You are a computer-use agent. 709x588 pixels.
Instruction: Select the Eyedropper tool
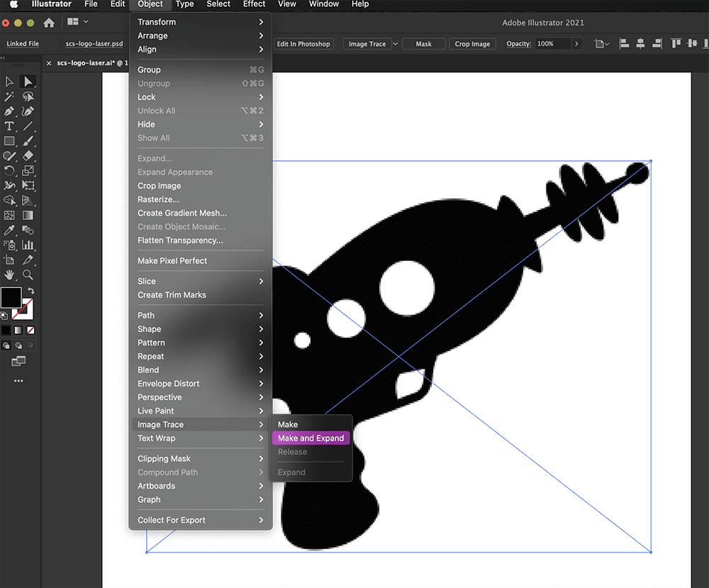[x=9, y=230]
